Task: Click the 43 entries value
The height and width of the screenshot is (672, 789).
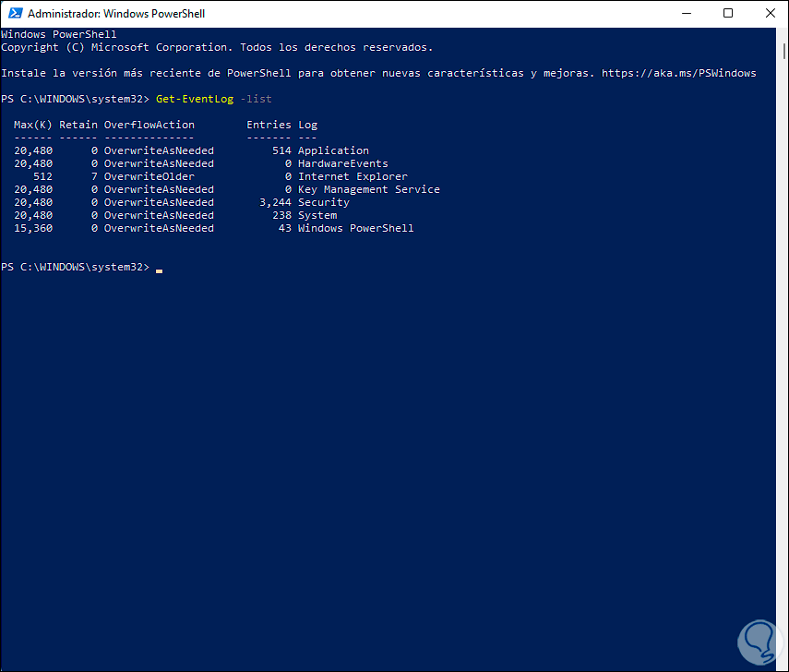Action: coord(285,228)
